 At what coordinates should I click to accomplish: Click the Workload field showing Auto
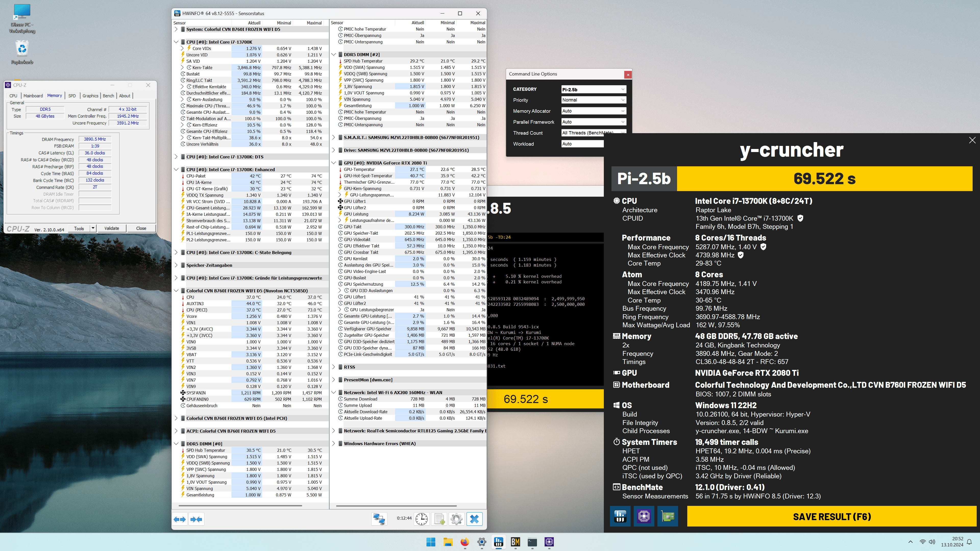pos(582,144)
